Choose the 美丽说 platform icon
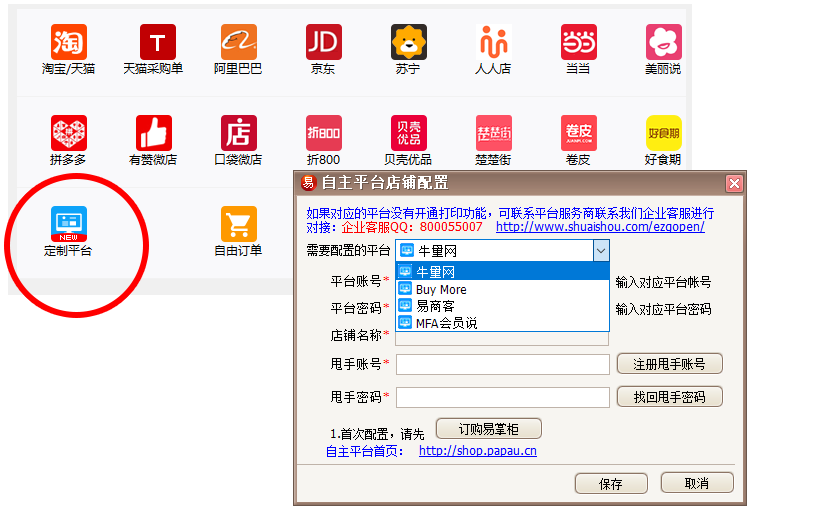The width and height of the screenshot is (816, 508). 664,42
